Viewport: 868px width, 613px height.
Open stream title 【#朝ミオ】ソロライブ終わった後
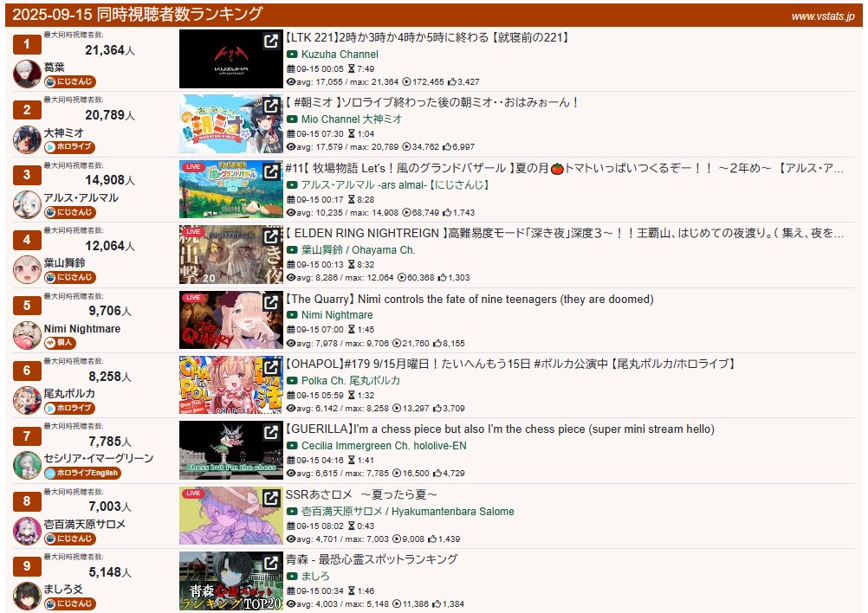click(x=431, y=102)
